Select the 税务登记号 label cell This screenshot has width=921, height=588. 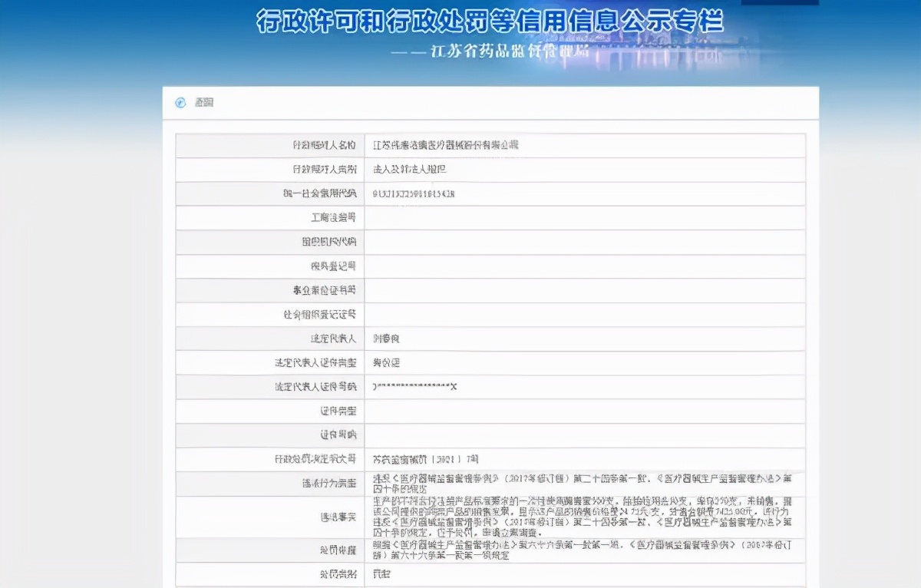click(270, 266)
